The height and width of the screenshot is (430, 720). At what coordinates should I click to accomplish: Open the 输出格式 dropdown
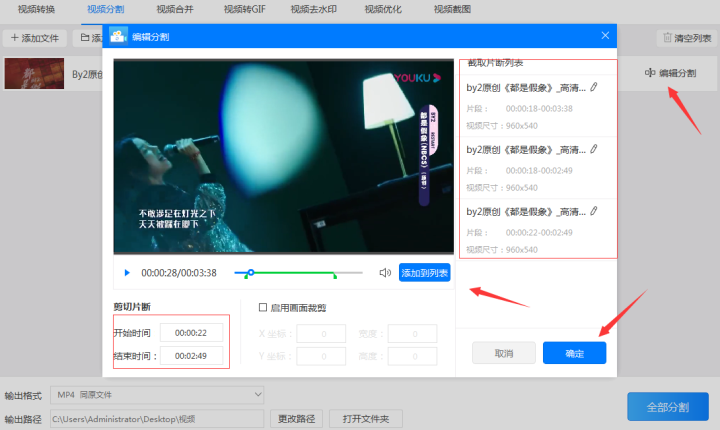157,395
